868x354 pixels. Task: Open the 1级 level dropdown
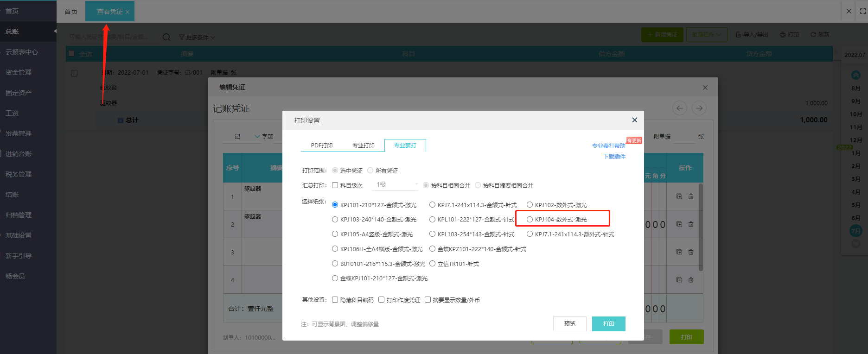tap(396, 185)
